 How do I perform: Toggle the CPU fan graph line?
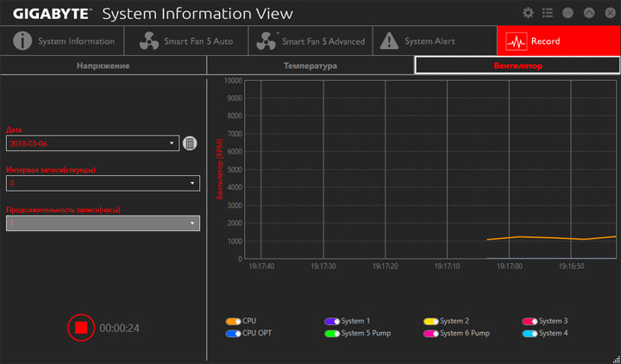point(233,321)
